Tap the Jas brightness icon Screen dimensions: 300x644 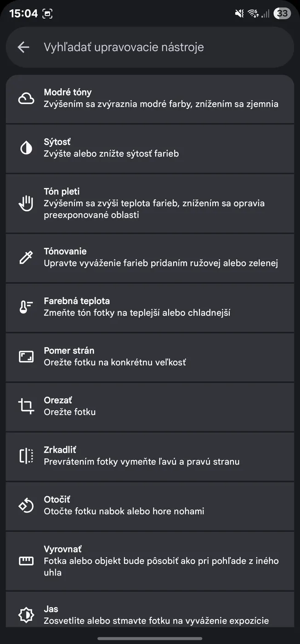coord(26,615)
